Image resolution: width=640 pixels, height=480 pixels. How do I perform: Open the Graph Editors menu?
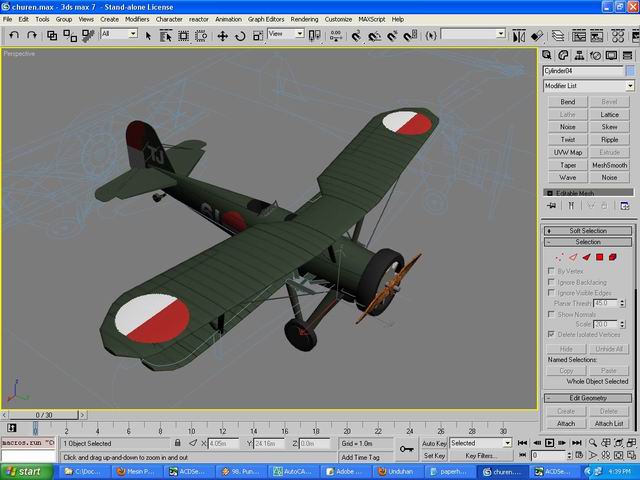pos(265,19)
